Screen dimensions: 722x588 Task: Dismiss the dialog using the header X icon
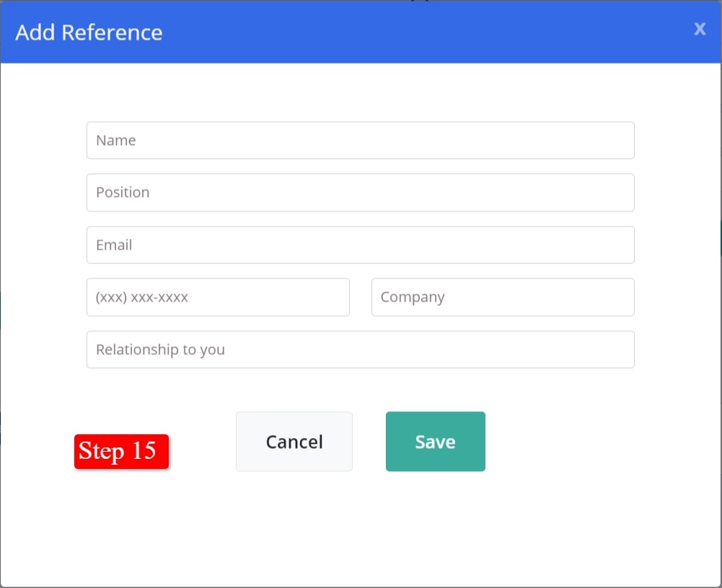[700, 29]
